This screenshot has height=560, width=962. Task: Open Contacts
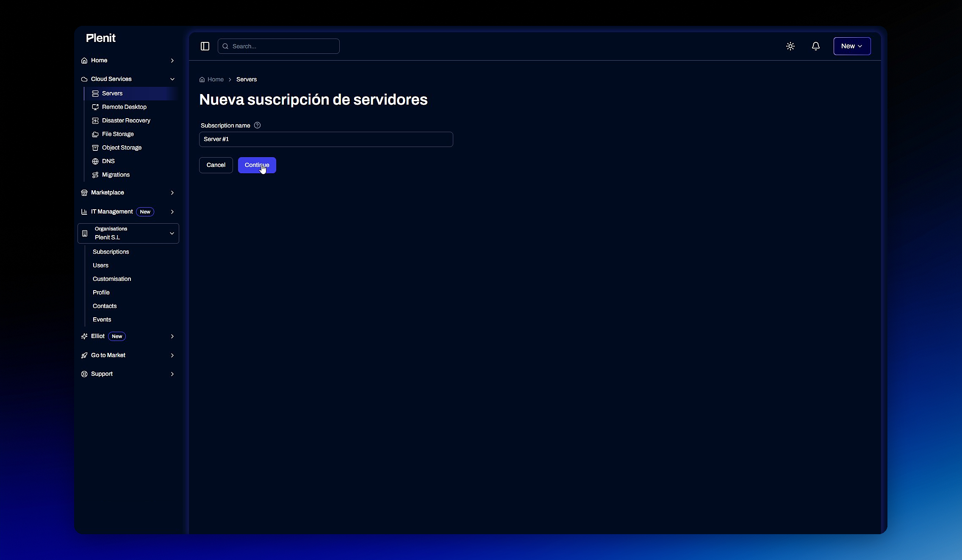105,306
